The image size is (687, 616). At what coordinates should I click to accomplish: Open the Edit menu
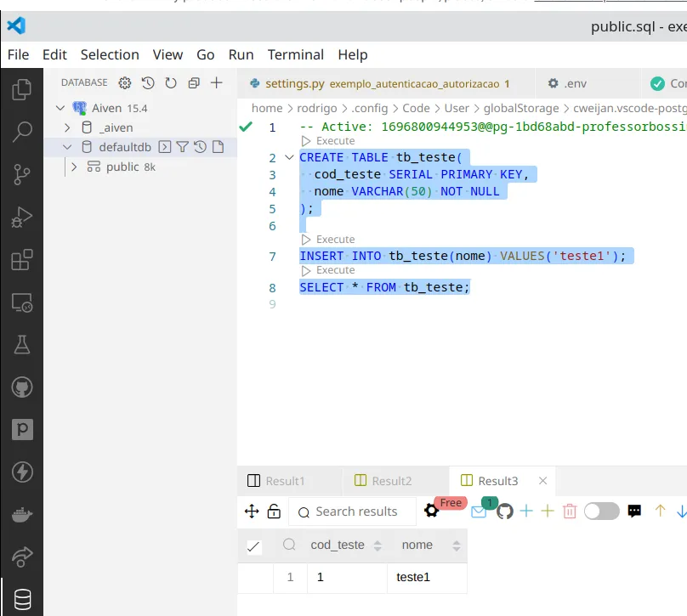point(54,54)
